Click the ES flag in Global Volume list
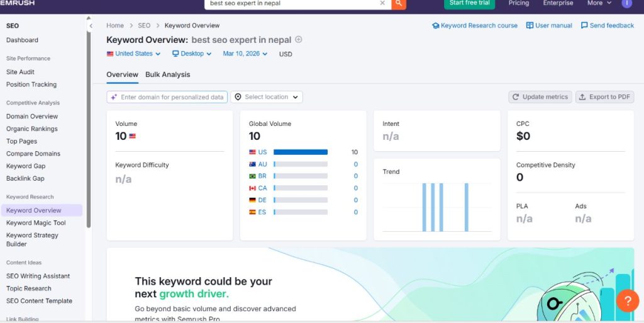Image resolution: width=644 pixels, height=323 pixels. [x=253, y=212]
